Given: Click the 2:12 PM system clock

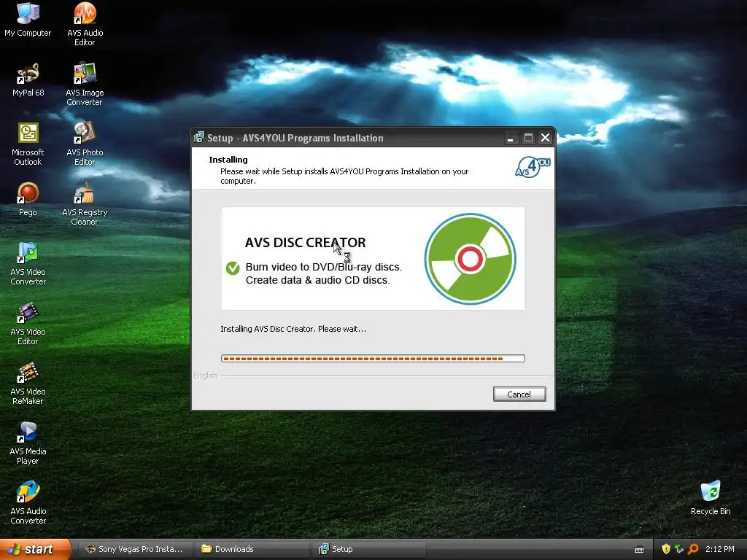Looking at the screenshot, I should coord(720,549).
